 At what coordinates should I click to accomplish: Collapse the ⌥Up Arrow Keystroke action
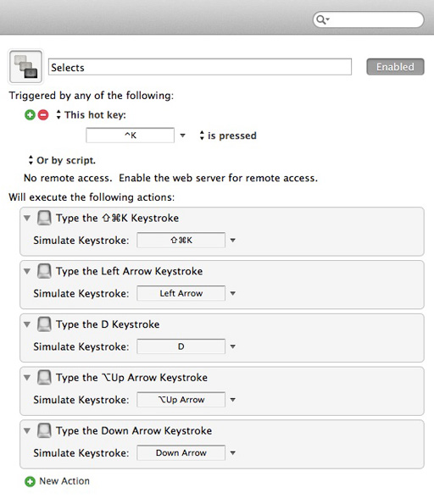27,378
